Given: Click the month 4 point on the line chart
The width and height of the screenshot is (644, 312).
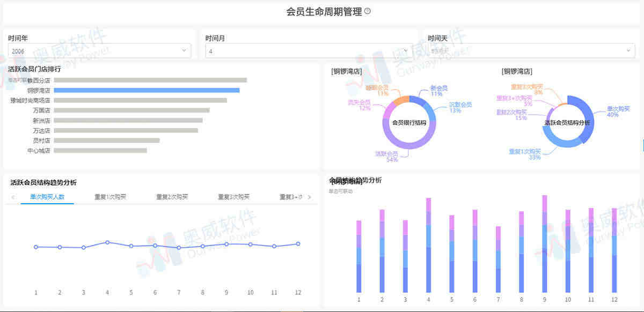Looking at the screenshot, I should click(x=107, y=242).
